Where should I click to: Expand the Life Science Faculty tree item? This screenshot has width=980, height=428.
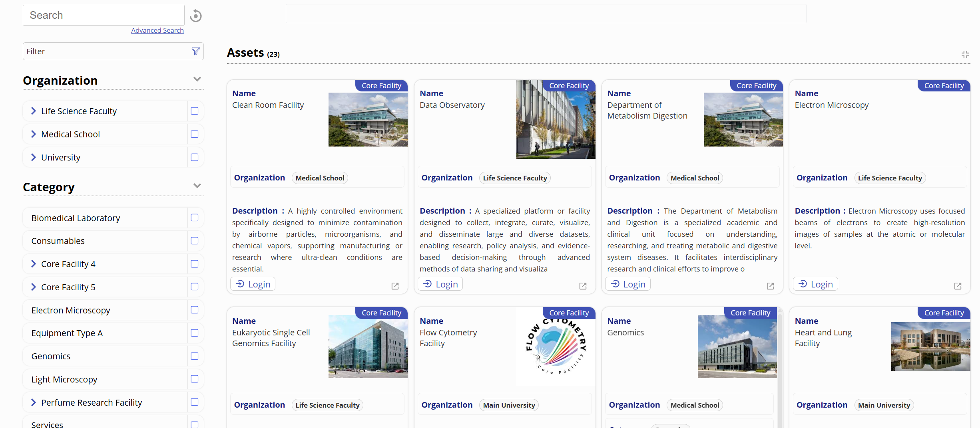[x=34, y=111]
